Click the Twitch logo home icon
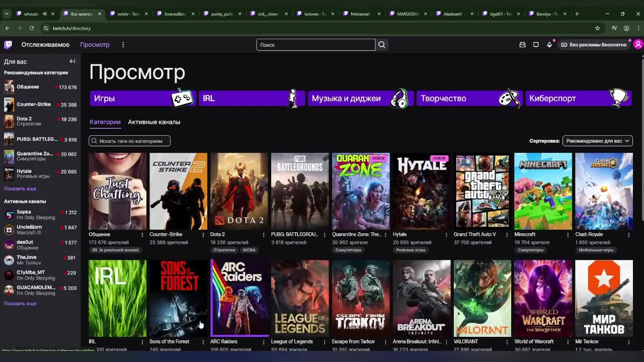The image size is (644, 362). click(x=8, y=45)
